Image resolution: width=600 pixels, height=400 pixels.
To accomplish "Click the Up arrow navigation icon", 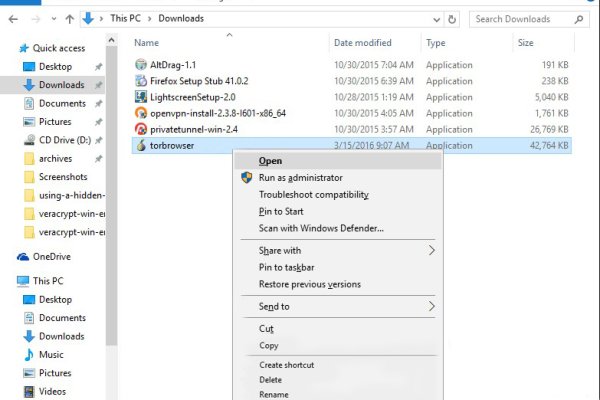I will (69, 19).
